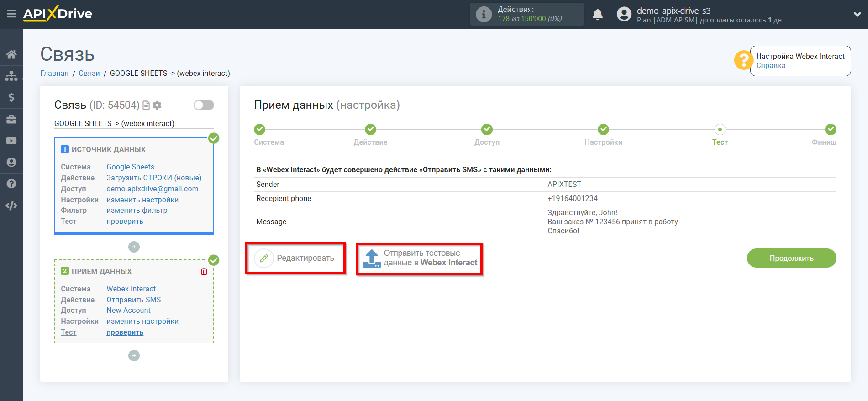Click Загрузить СТРОКИ (новые) link
868x401 pixels.
pos(154,178)
